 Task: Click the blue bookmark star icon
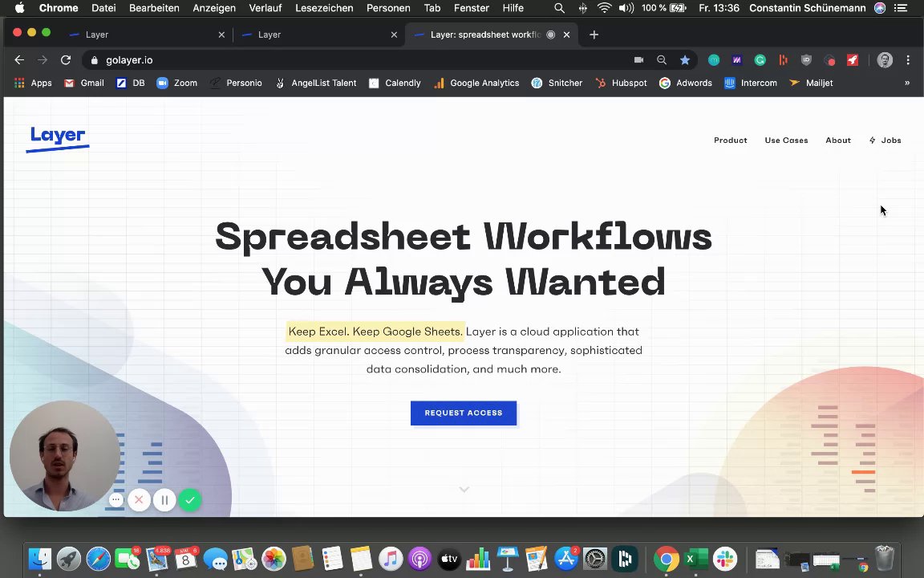click(x=685, y=60)
